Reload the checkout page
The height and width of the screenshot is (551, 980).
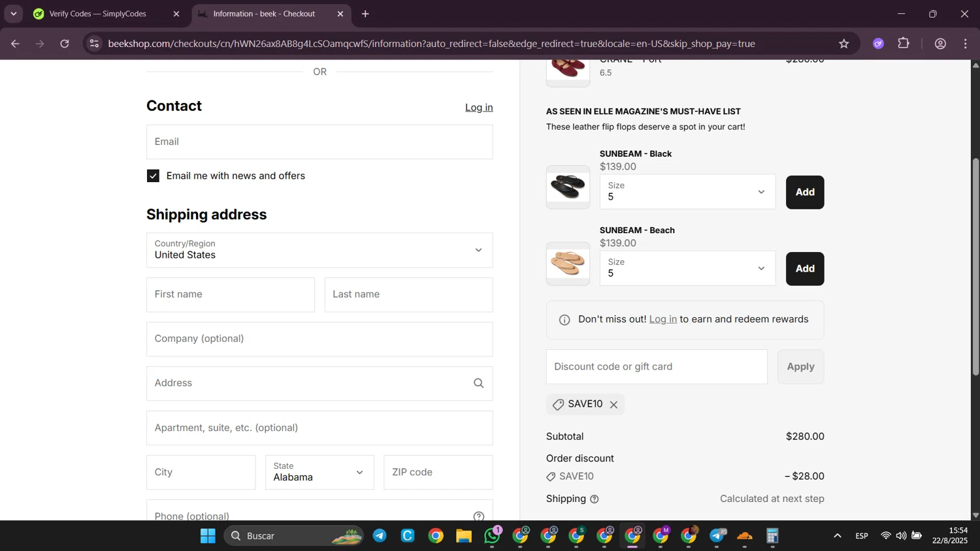65,44
